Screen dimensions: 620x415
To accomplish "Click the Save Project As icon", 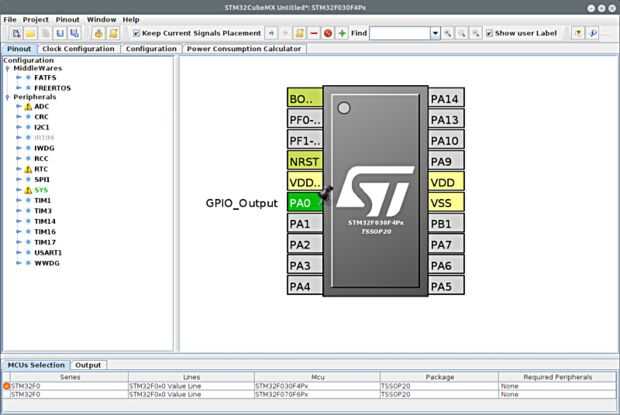I will click(74, 34).
